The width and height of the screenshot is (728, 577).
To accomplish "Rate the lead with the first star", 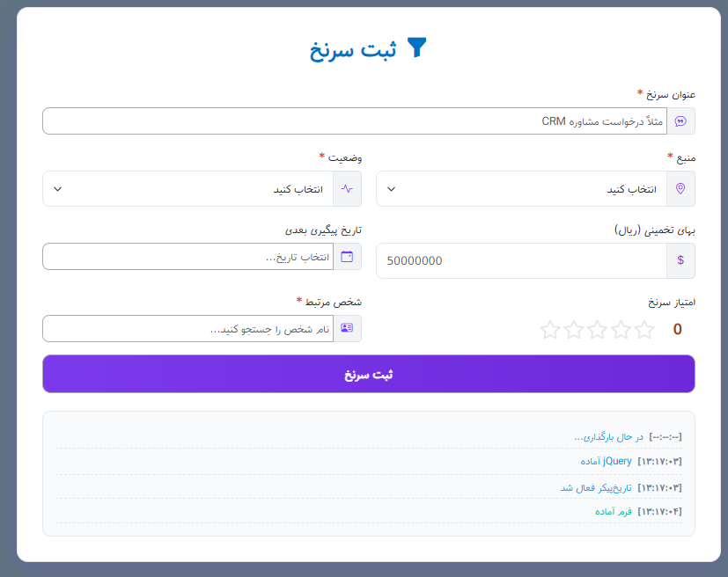I will (x=645, y=330).
